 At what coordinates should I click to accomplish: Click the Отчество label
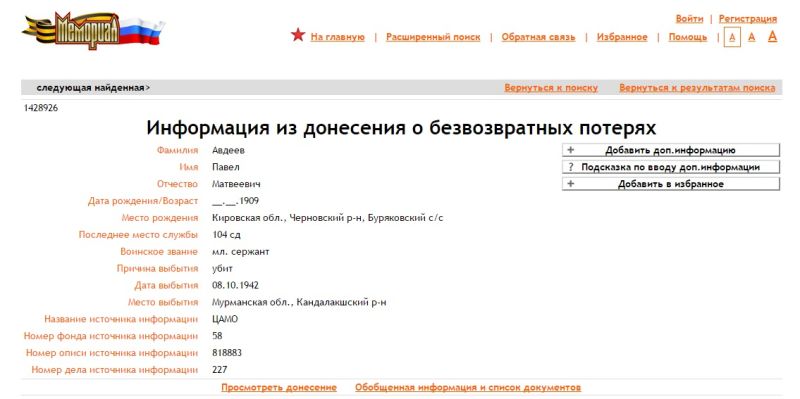(x=177, y=184)
